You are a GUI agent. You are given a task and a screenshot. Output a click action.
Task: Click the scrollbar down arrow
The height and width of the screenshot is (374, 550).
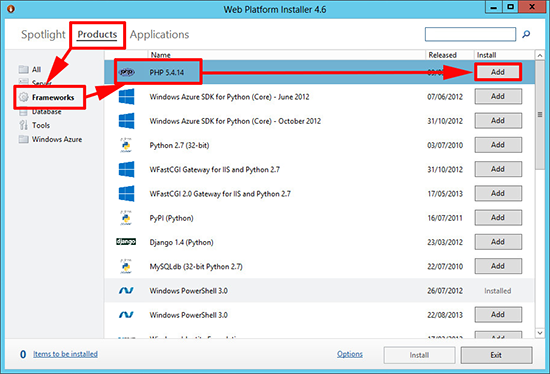pyautogui.click(x=540, y=333)
